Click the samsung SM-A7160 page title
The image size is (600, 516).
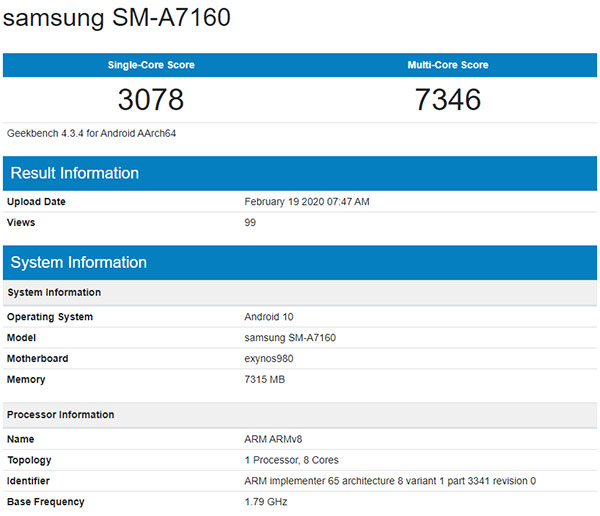point(117,18)
